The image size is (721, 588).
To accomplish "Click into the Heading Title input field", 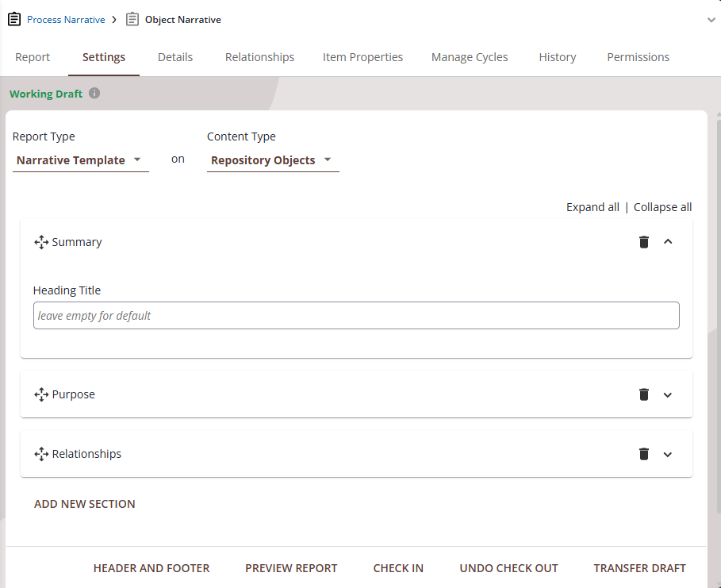I will 356,315.
